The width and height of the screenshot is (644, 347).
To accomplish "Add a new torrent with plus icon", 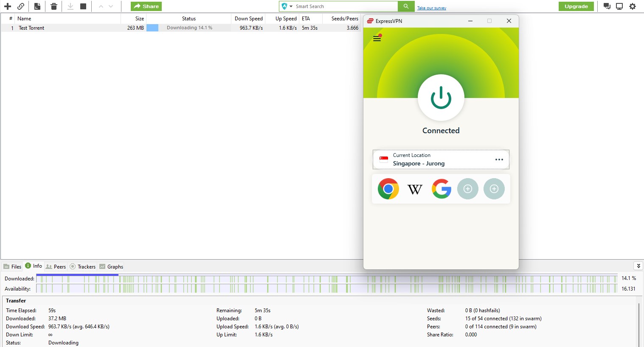I will (8, 6).
